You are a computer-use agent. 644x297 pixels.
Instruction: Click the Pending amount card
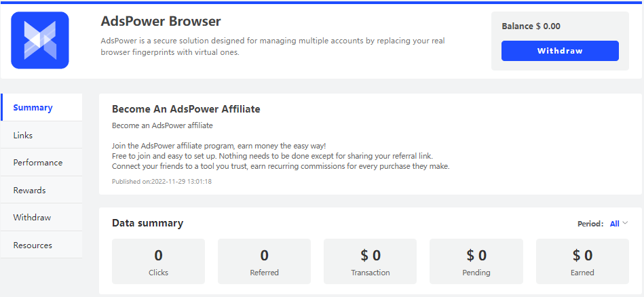[x=476, y=261]
